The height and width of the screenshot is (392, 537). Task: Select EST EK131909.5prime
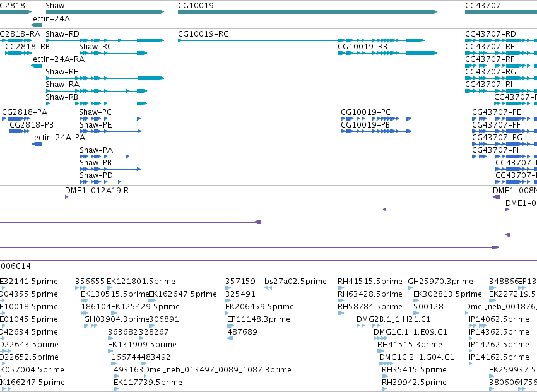[142, 345]
